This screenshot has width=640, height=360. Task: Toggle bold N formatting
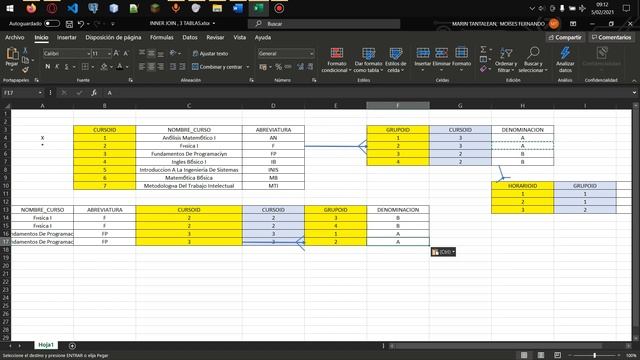point(48,67)
